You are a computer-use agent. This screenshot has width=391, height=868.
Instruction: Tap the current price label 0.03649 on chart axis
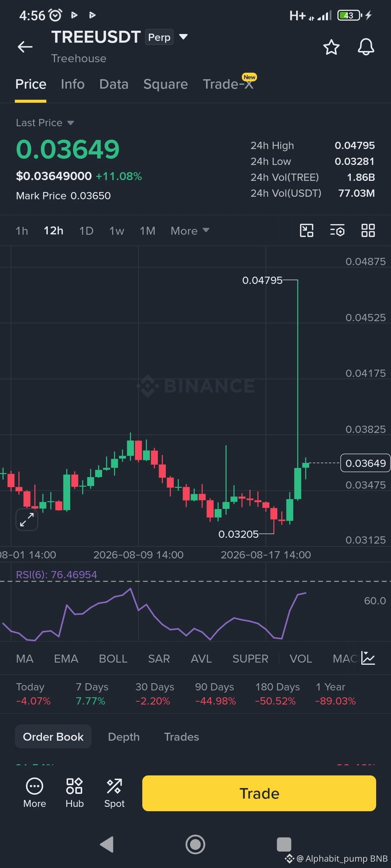pos(365,463)
